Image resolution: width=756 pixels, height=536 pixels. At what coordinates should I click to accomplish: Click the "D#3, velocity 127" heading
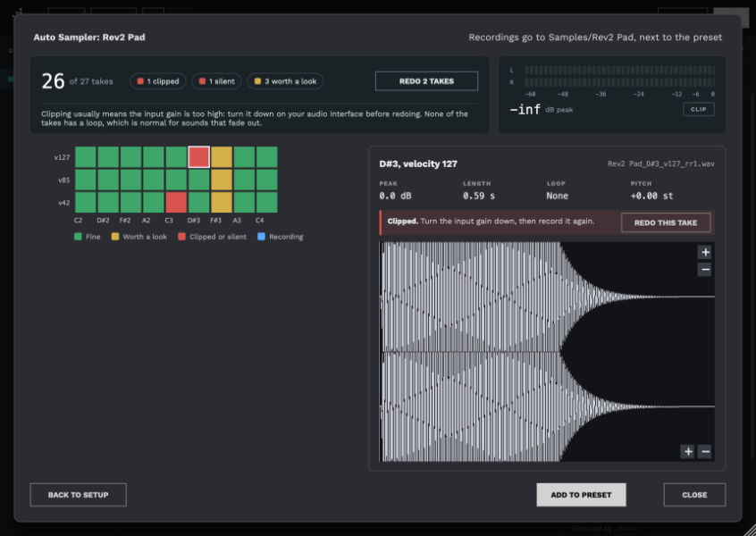pos(418,163)
